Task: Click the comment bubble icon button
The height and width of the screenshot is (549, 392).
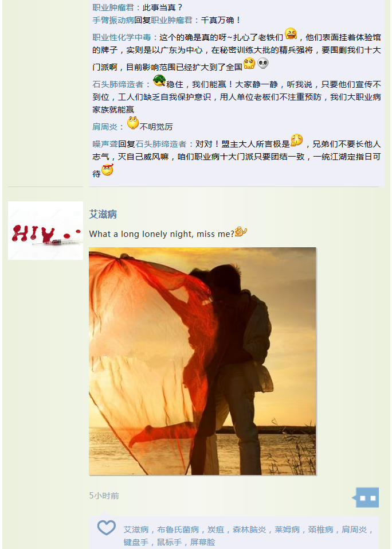Action: pos(366,497)
